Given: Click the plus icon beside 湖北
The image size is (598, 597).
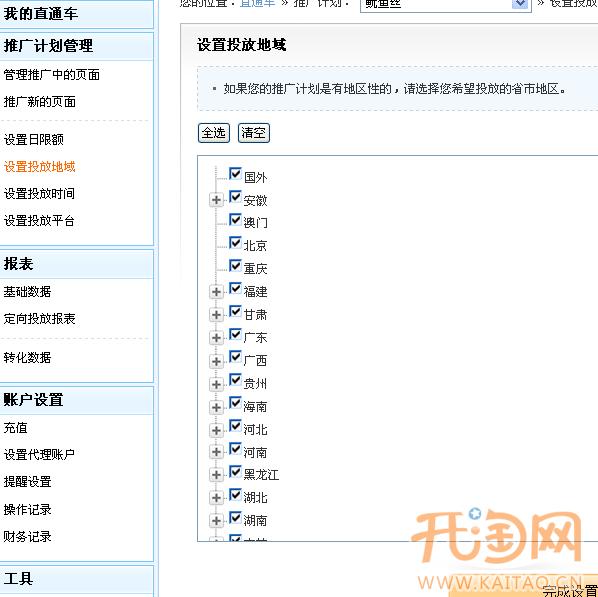Looking at the screenshot, I should coord(216,497).
